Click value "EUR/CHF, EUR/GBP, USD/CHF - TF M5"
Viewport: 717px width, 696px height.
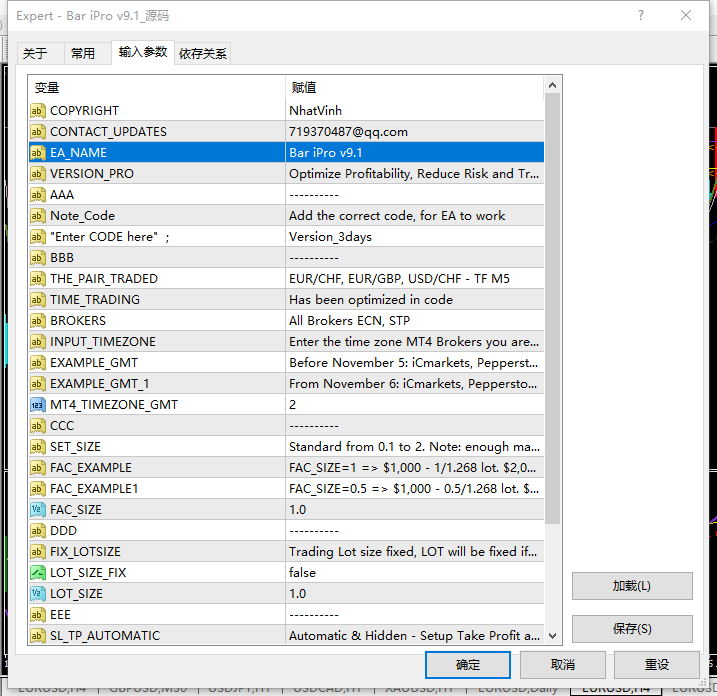click(x=399, y=279)
